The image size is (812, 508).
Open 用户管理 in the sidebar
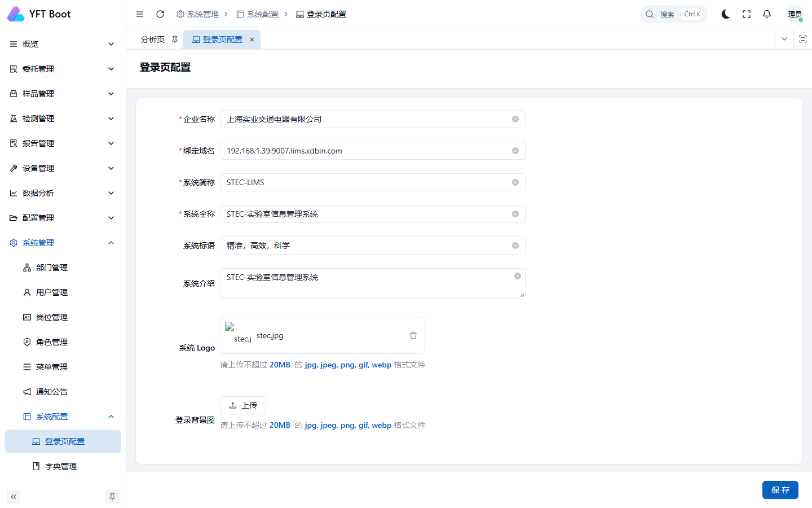point(63,292)
